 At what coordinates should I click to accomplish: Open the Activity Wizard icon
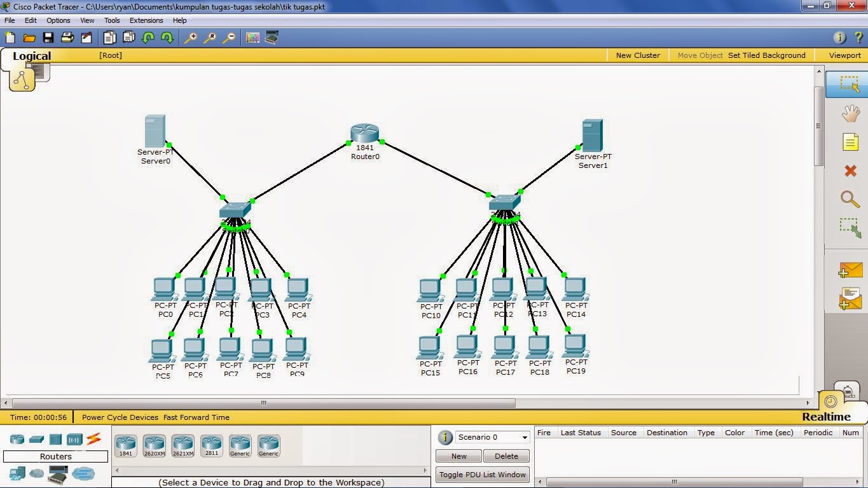[86, 38]
